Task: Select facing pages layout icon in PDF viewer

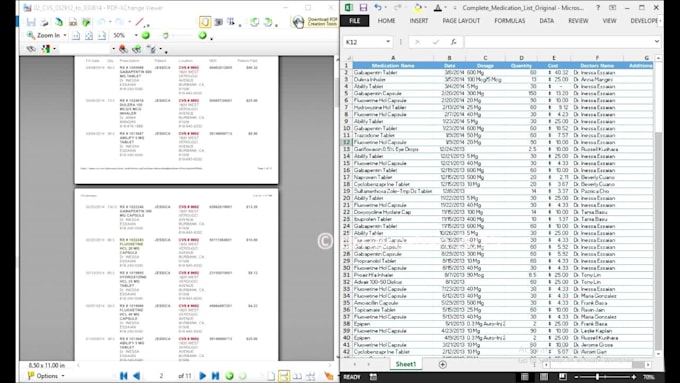Action: (298, 376)
